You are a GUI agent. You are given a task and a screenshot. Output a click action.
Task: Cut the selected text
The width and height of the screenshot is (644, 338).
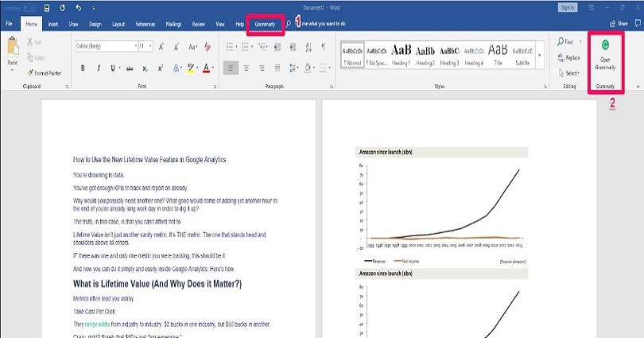click(x=34, y=42)
